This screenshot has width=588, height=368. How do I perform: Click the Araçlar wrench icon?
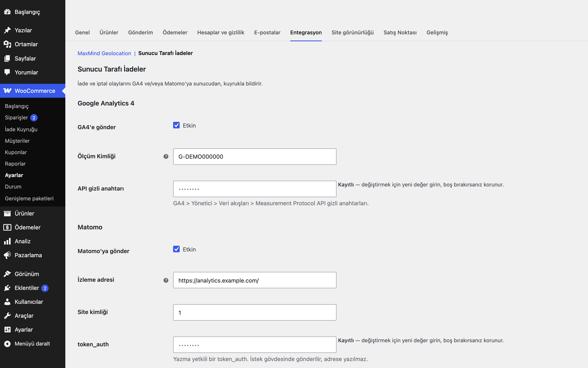click(7, 316)
